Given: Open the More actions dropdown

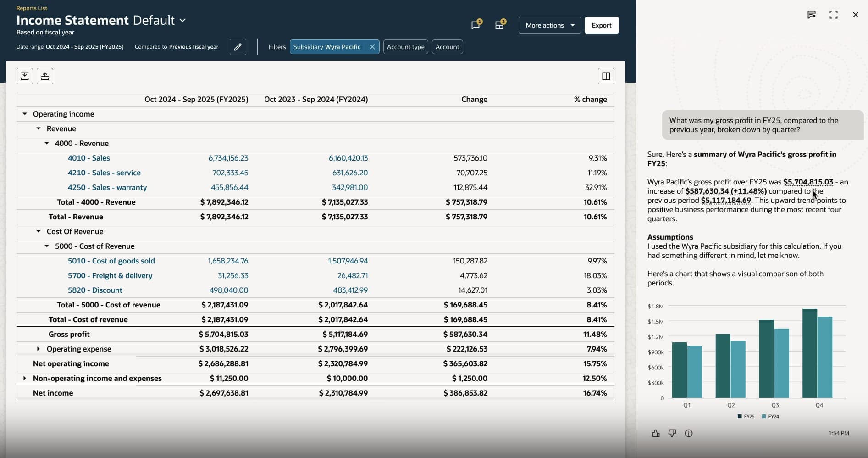Looking at the screenshot, I should pos(549,25).
